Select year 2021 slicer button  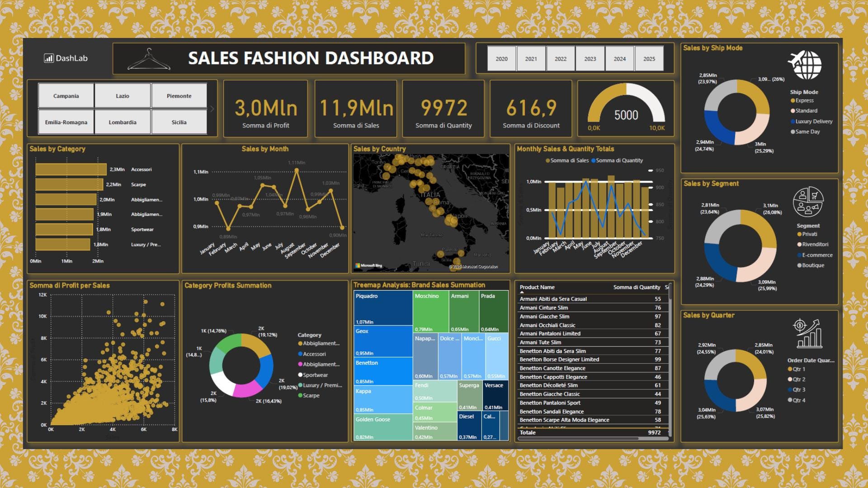[x=531, y=59]
